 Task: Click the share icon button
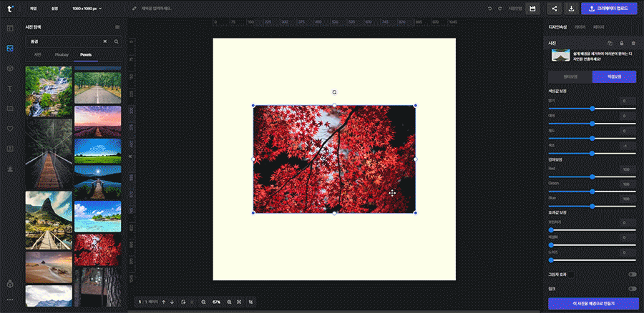pos(554,9)
